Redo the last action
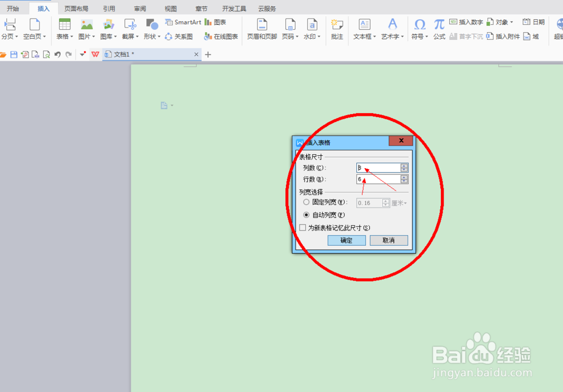This screenshot has width=563, height=392. (69, 55)
